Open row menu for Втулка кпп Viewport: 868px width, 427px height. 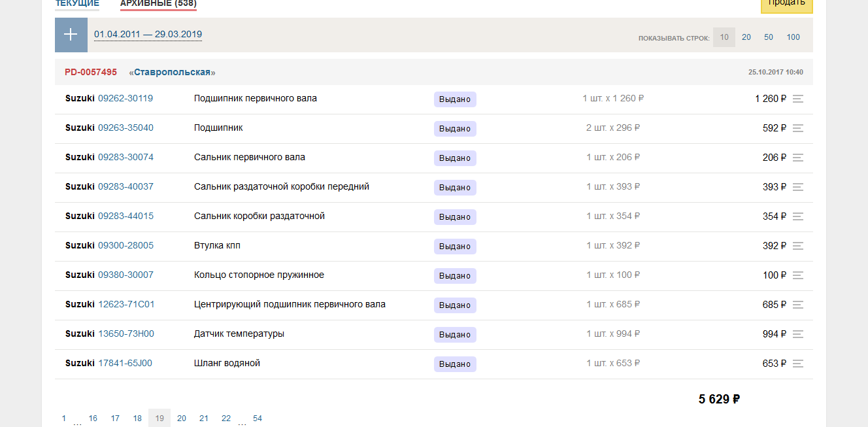click(x=797, y=246)
